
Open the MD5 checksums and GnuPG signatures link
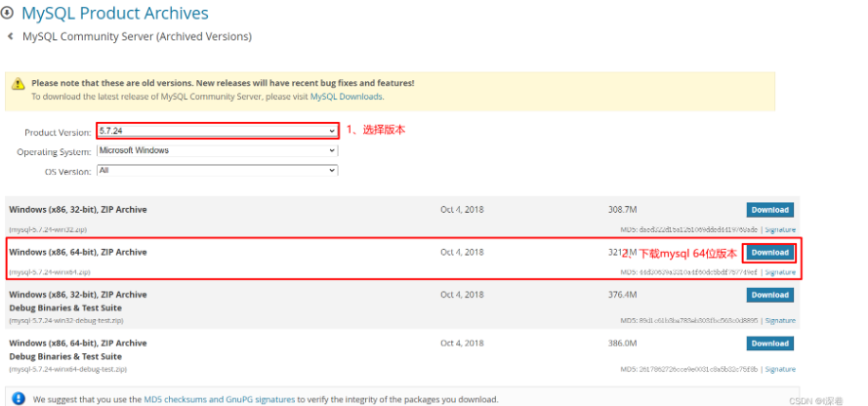220,399
